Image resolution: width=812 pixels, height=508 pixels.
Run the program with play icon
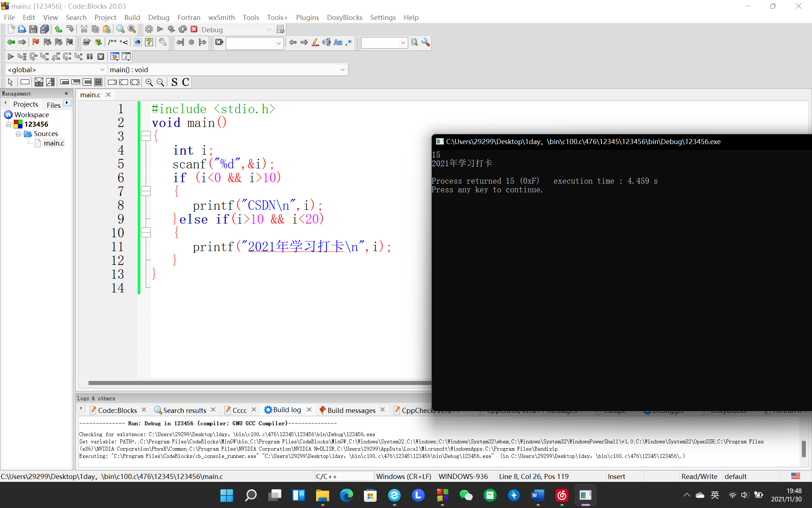click(x=160, y=29)
